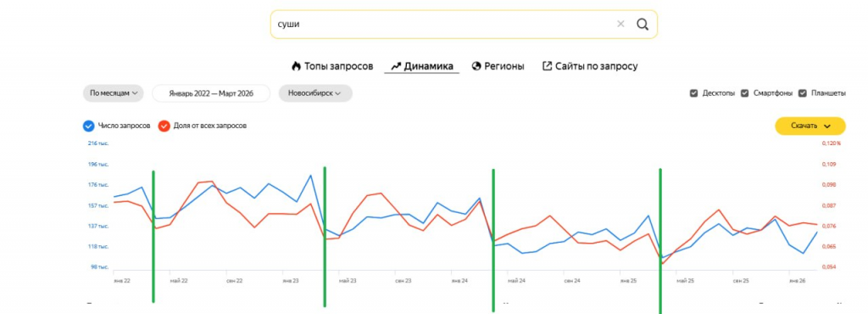Click the globe icon beside Регионы
The image size is (868, 314).
click(x=476, y=66)
